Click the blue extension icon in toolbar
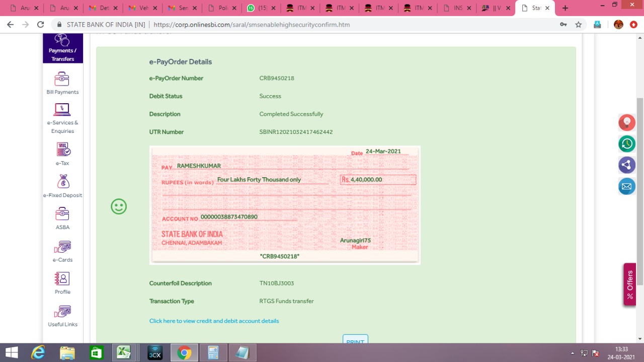644x362 pixels. pyautogui.click(x=597, y=24)
